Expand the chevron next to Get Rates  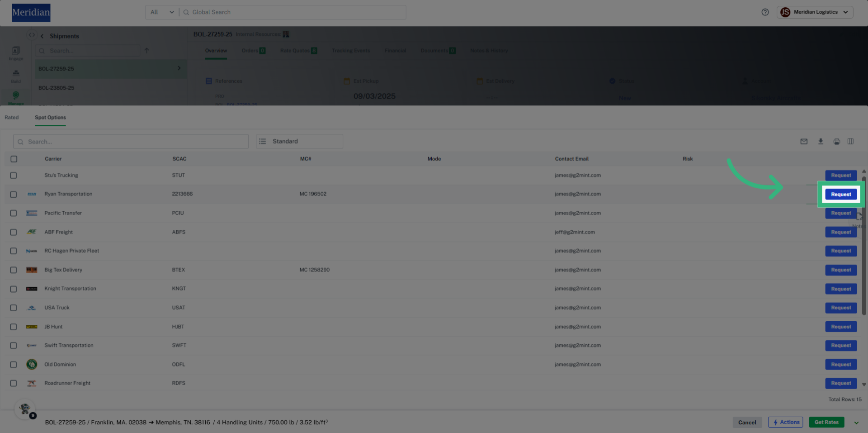point(856,423)
